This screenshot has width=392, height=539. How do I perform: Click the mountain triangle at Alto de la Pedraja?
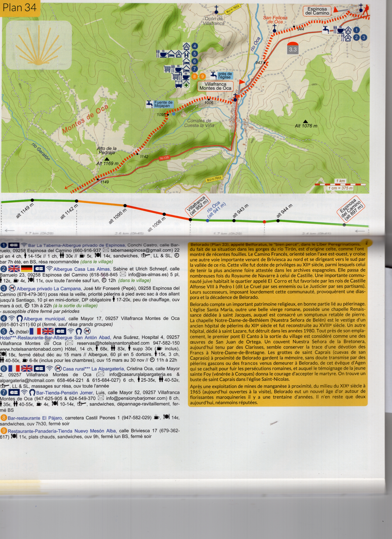pyautogui.click(x=107, y=159)
